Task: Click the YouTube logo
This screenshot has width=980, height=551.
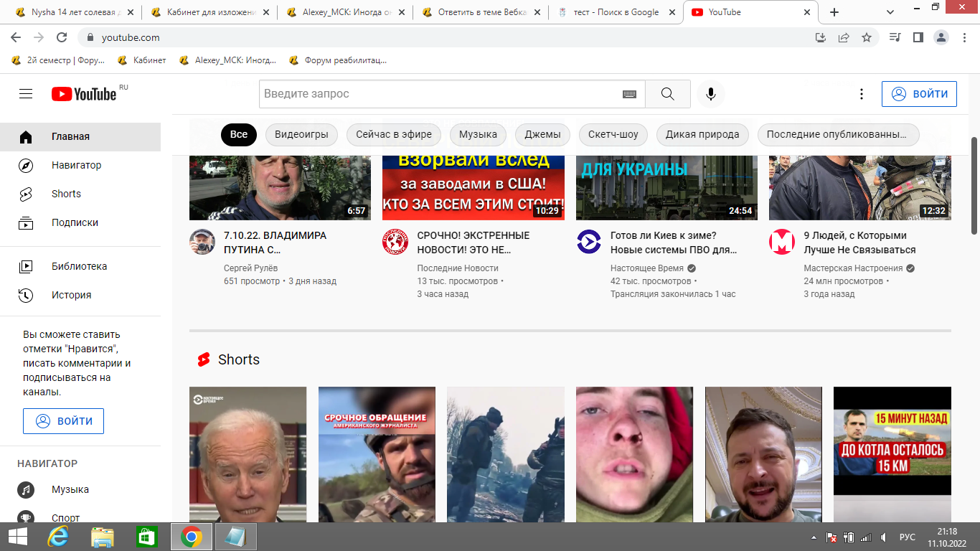Action: point(84,94)
